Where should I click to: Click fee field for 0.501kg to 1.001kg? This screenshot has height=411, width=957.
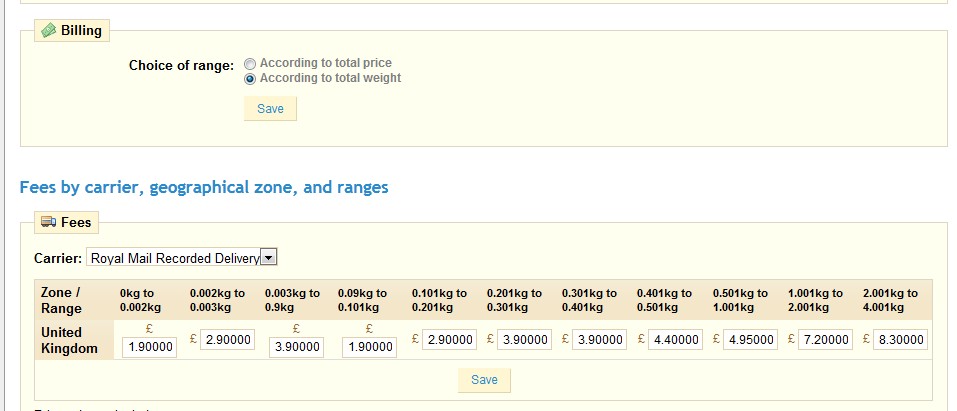click(749, 340)
